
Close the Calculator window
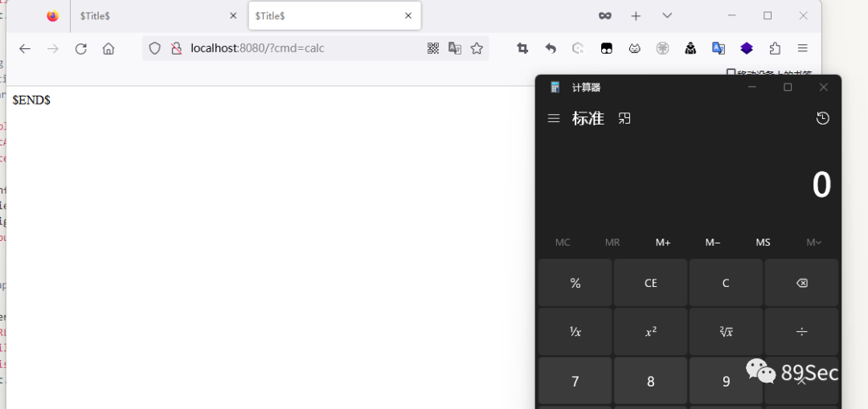(x=824, y=87)
